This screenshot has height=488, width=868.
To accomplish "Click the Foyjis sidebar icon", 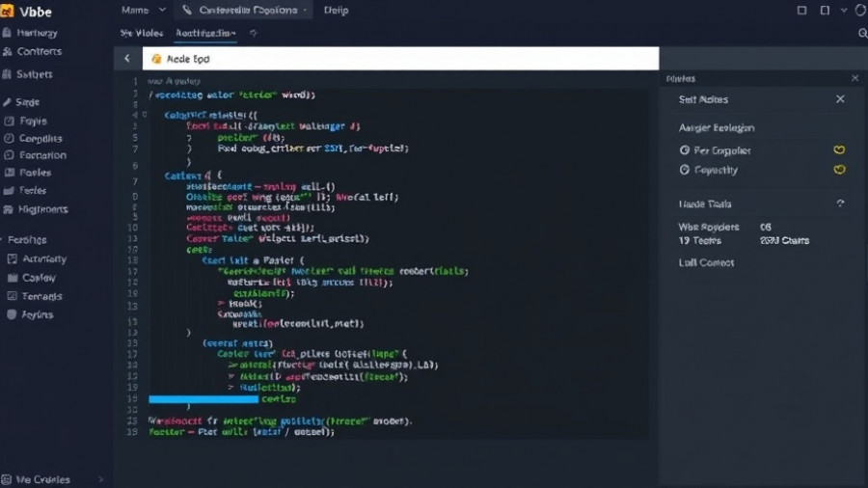I will pyautogui.click(x=9, y=121).
